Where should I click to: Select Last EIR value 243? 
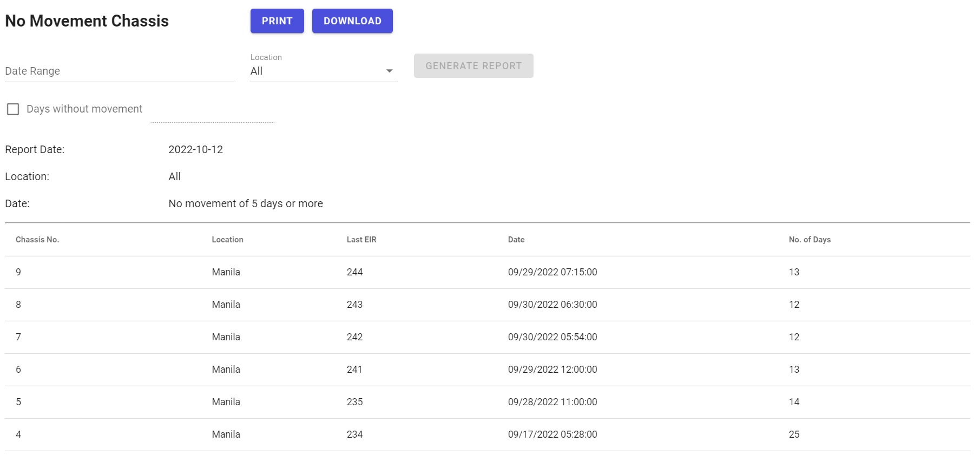[x=354, y=305]
